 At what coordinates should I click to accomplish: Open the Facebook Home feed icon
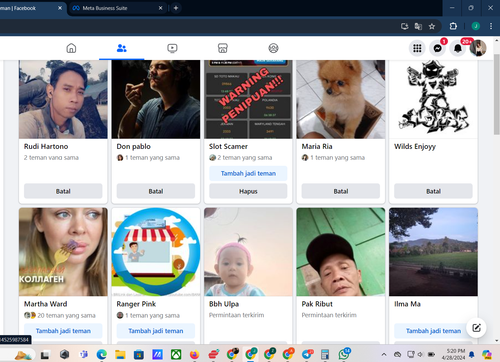point(71,48)
